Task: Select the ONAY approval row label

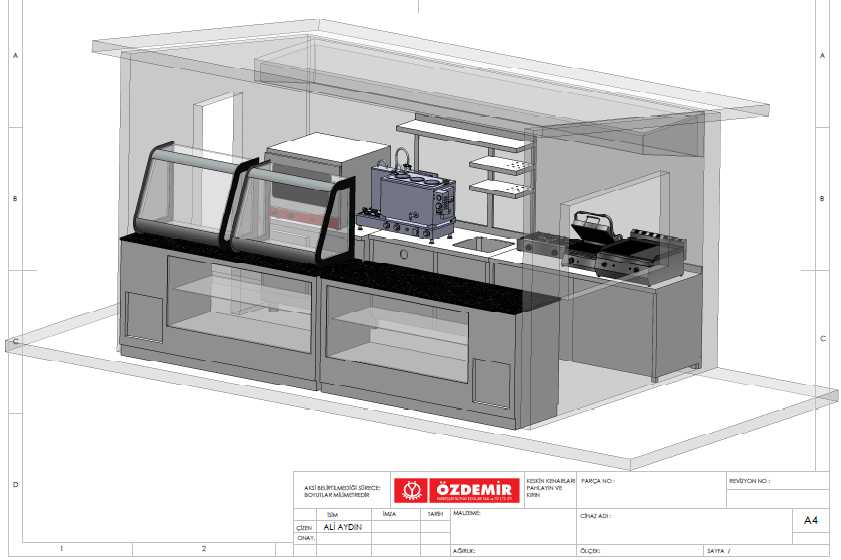Action: click(x=306, y=538)
